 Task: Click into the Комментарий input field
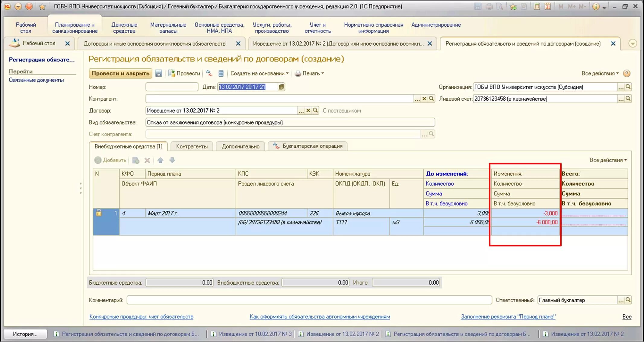pos(309,300)
